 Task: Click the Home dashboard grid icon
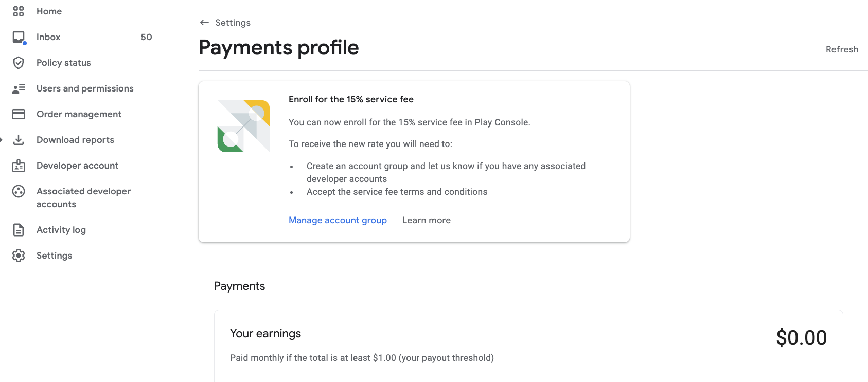(19, 11)
